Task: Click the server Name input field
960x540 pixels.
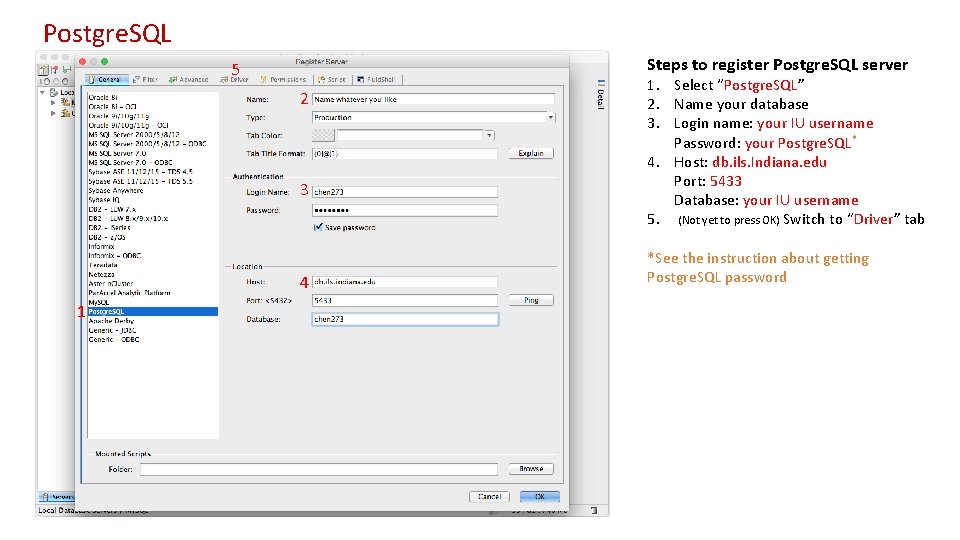Action: (x=433, y=99)
